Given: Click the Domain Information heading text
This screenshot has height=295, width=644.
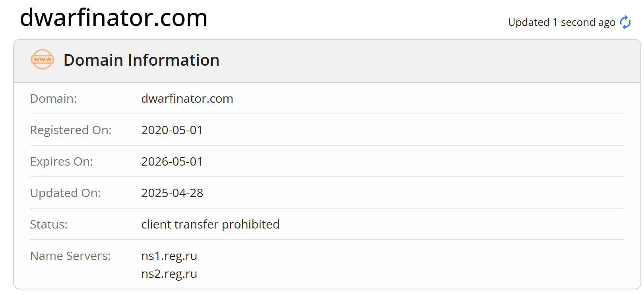Looking at the screenshot, I should click(x=141, y=60).
